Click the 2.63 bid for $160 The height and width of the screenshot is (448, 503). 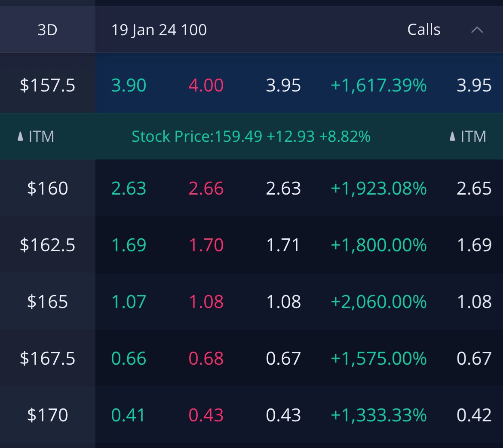[129, 188]
